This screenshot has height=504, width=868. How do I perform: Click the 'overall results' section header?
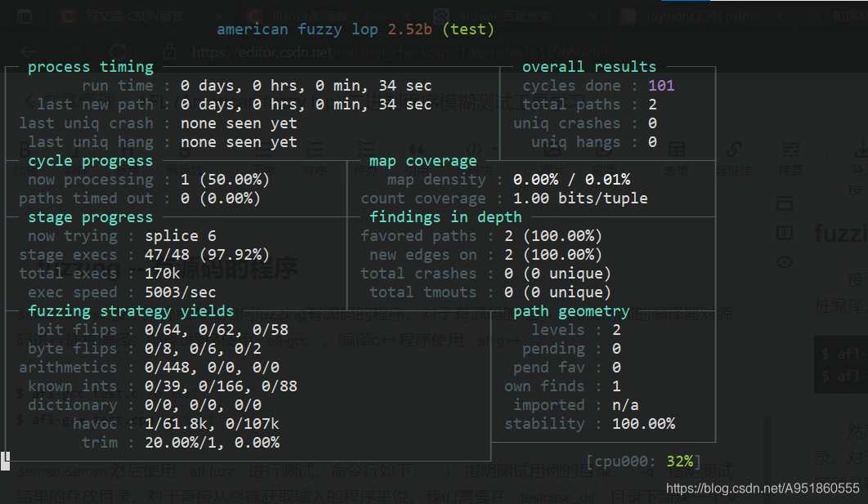click(589, 67)
